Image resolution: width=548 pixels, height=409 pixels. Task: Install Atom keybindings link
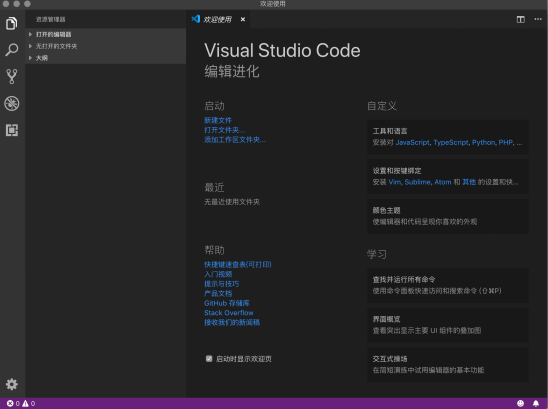(443, 182)
